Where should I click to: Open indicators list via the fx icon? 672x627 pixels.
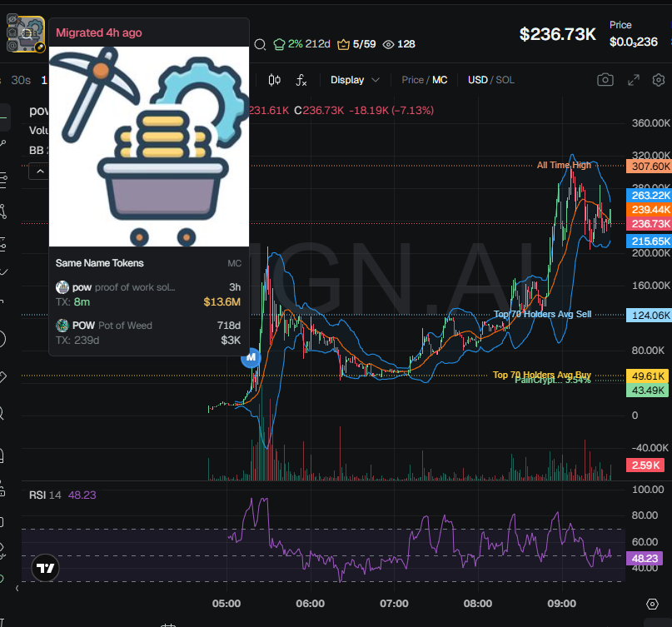301,80
